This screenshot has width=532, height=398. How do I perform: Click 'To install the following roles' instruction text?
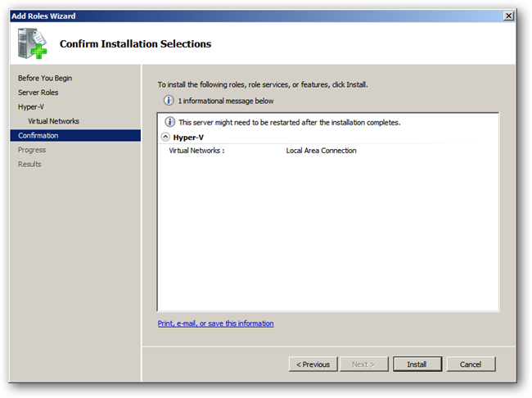(x=263, y=84)
